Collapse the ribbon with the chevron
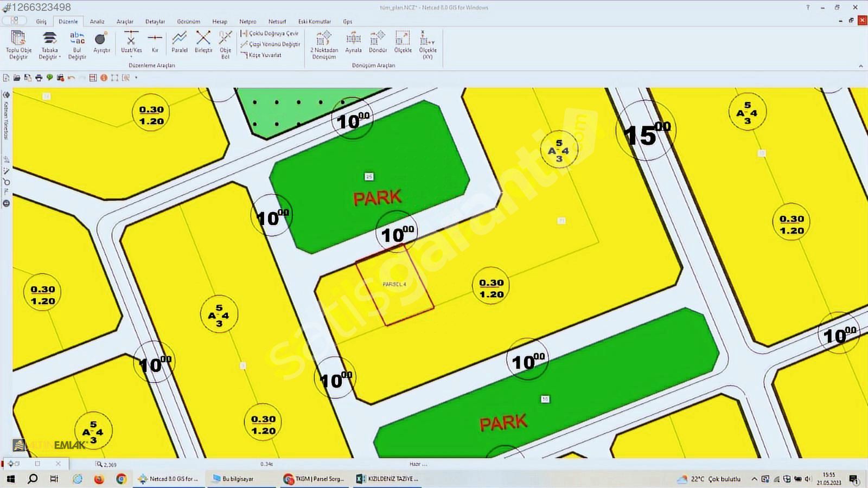Screen dimensions: 868x488 (860, 66)
